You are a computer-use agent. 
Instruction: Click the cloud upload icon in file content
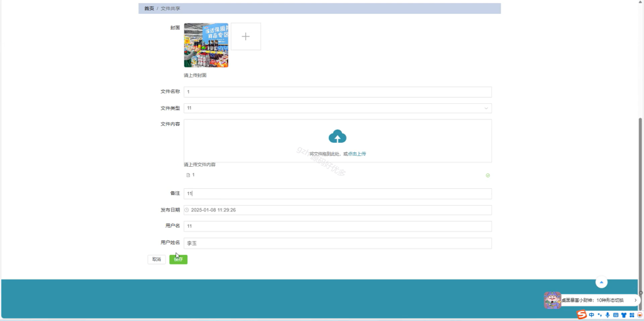337,137
